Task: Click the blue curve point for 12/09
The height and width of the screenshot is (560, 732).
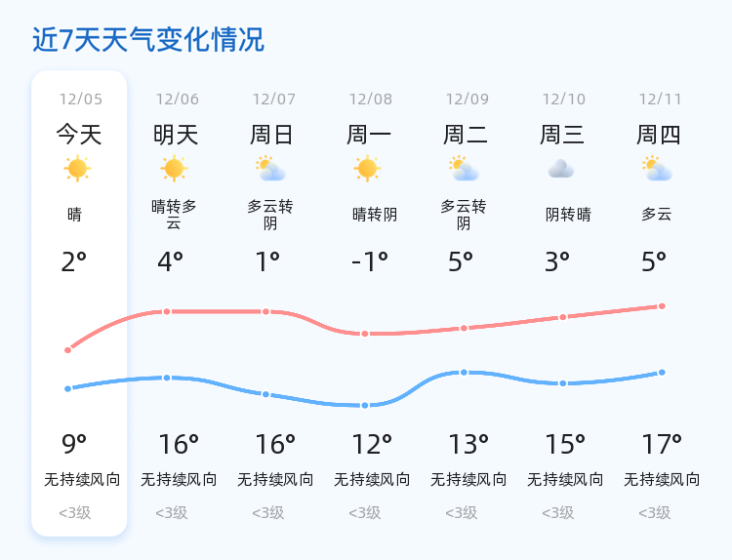Action: coord(464,372)
